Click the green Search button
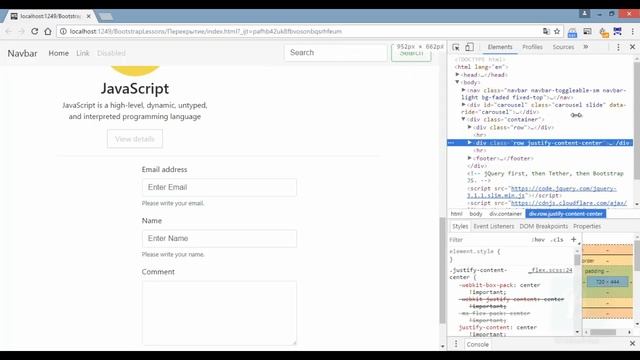 [x=411, y=53]
